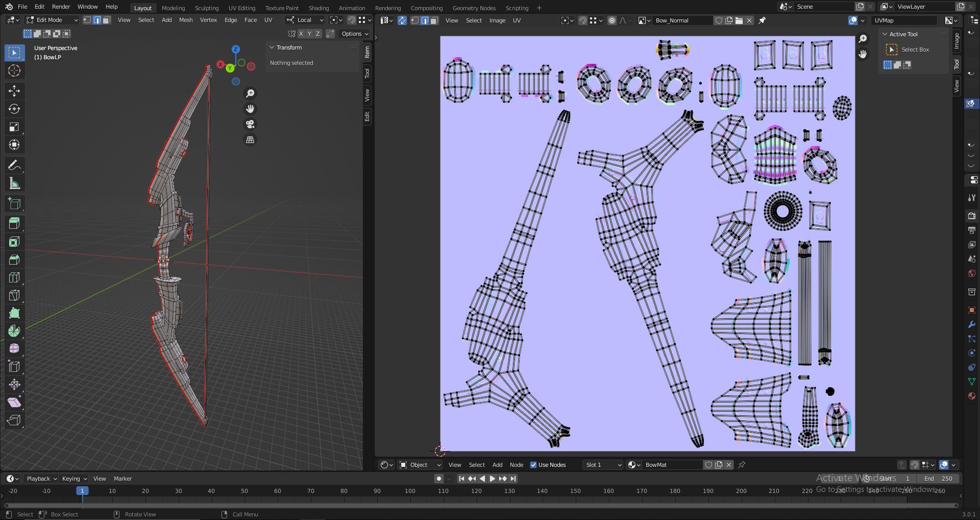Pin the Bow_Normal image
This screenshot has width=980, height=520.
pos(762,20)
